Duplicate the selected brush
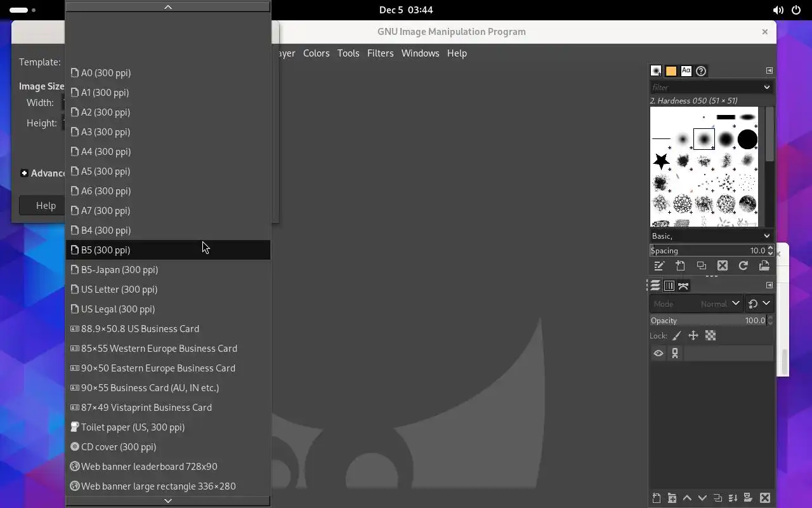Viewport: 812px width, 508px height. click(701, 266)
